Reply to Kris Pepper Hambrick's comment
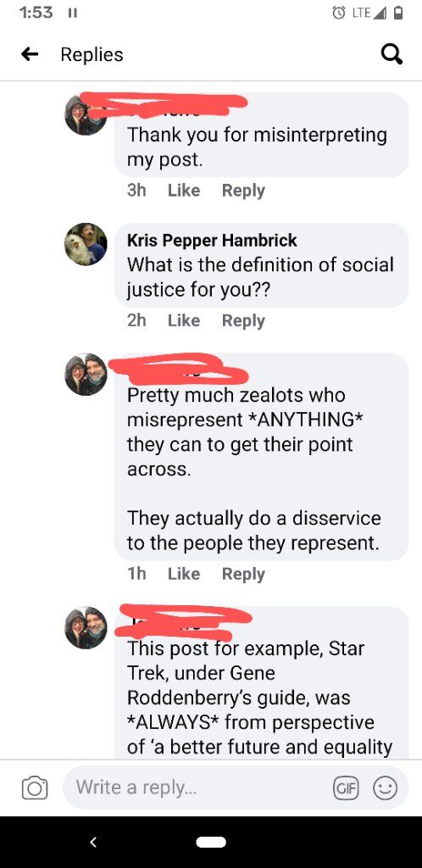422x868 pixels. 243,320
